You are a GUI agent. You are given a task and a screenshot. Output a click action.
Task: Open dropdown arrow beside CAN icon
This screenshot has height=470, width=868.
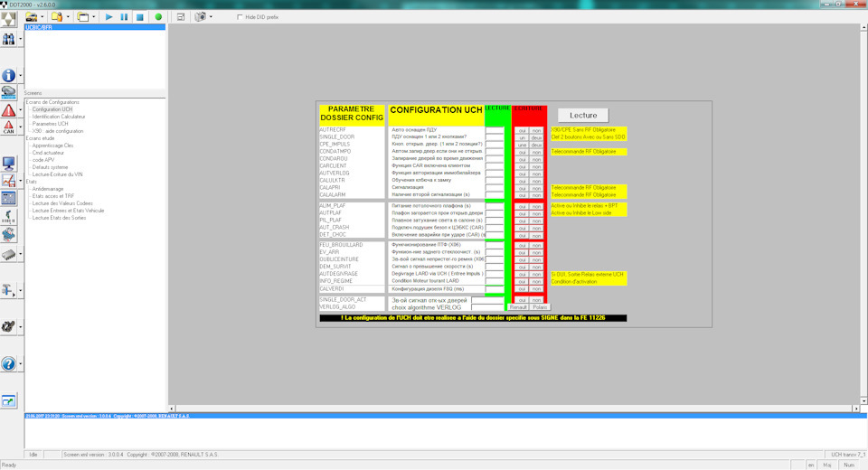tap(21, 127)
